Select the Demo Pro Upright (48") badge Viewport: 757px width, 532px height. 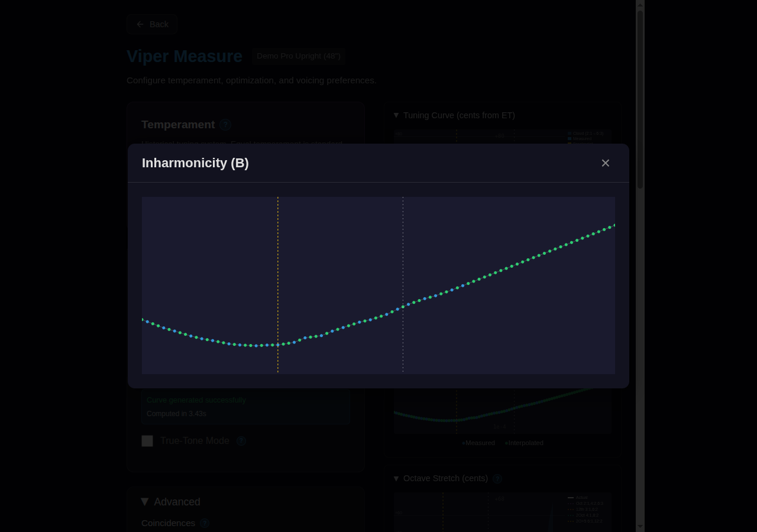coord(299,56)
